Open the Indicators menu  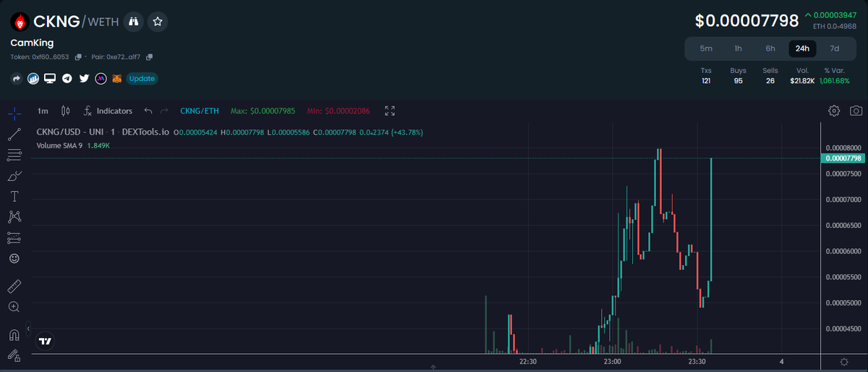point(108,111)
